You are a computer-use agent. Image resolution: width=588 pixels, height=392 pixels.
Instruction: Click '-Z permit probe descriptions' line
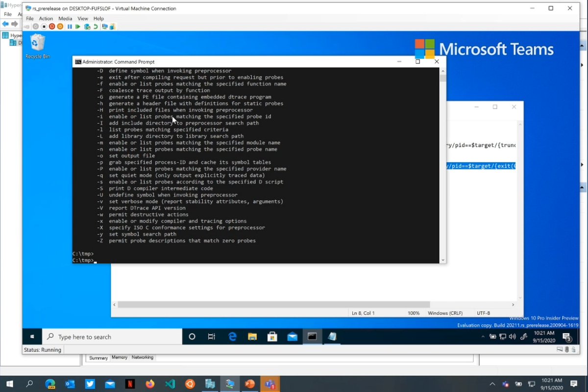point(176,240)
